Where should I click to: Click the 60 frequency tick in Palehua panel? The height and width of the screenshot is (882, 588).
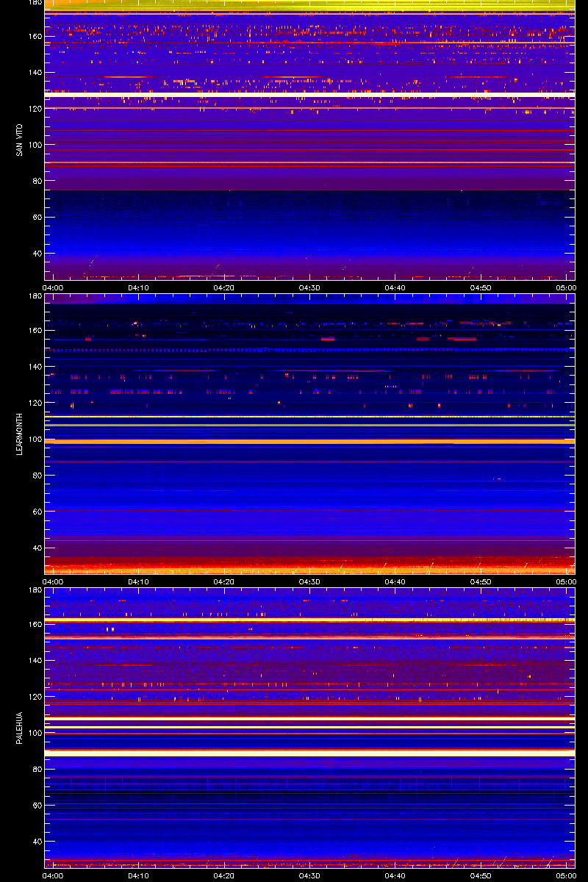(x=37, y=806)
